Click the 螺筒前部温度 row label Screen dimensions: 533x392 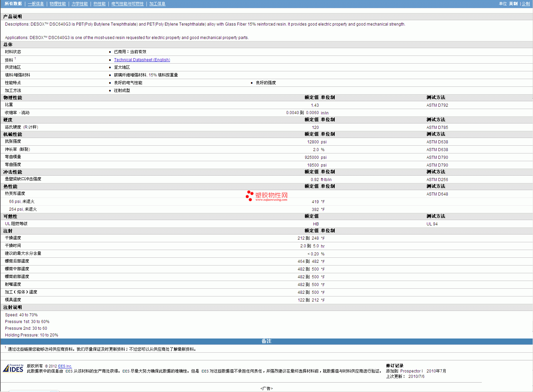pyautogui.click(x=17, y=277)
